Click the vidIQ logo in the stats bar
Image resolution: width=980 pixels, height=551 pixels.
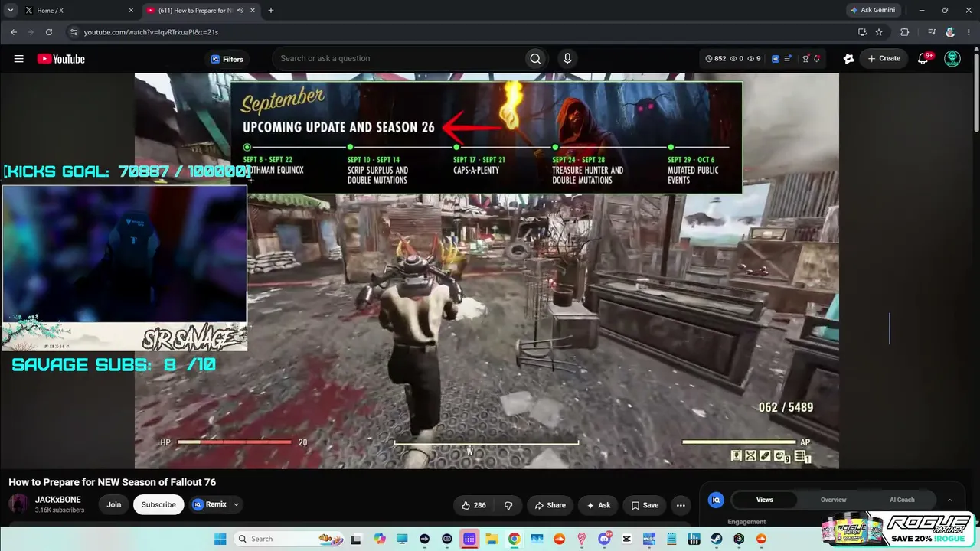point(776,59)
